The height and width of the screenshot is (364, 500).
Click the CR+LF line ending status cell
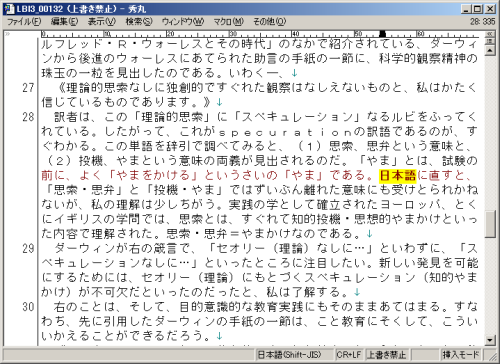[x=349, y=355]
